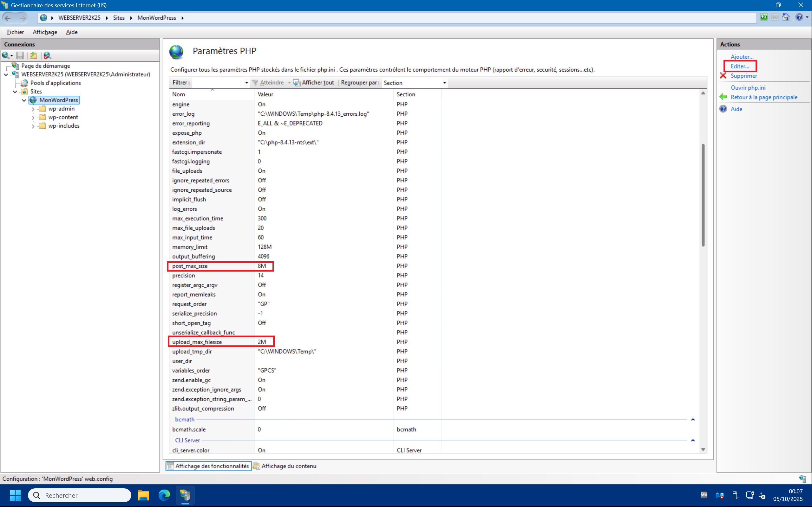Screen dimensions: 812x507
Task: Collapse the CLI Server section group
Action: pyautogui.click(x=692, y=440)
